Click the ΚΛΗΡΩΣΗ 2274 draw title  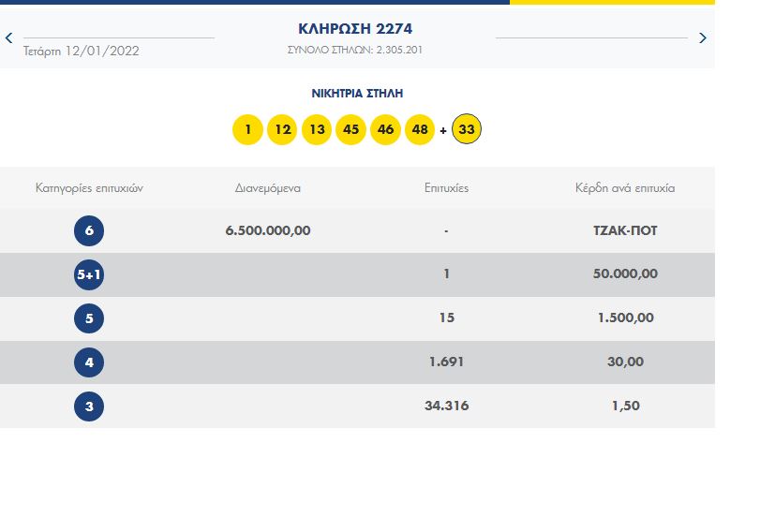click(x=355, y=29)
